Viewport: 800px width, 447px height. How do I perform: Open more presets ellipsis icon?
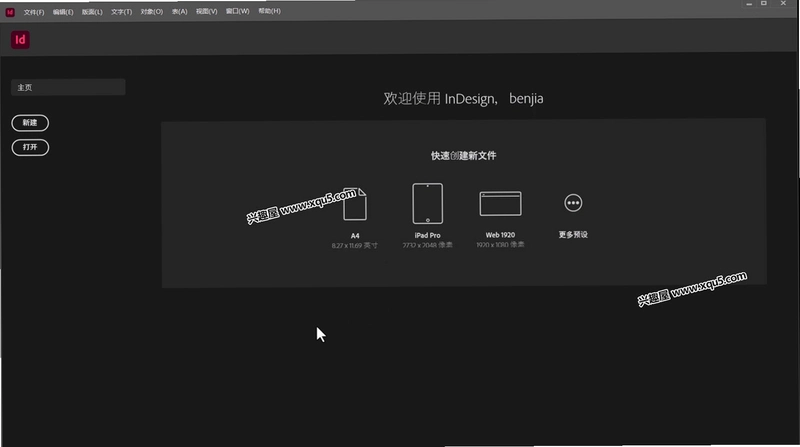pyautogui.click(x=573, y=203)
